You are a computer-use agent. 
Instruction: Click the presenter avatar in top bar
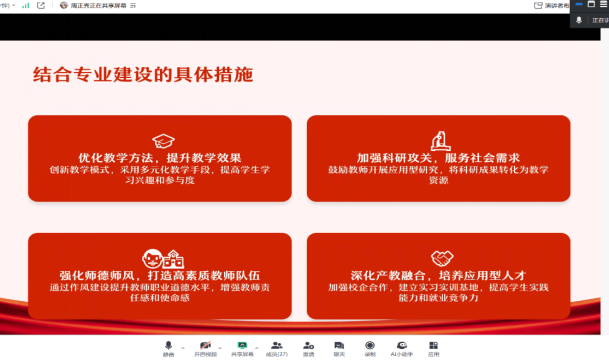(x=64, y=5)
